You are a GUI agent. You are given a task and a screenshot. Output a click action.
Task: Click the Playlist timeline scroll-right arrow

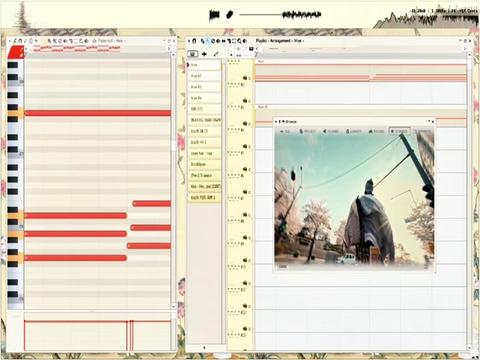[466, 49]
